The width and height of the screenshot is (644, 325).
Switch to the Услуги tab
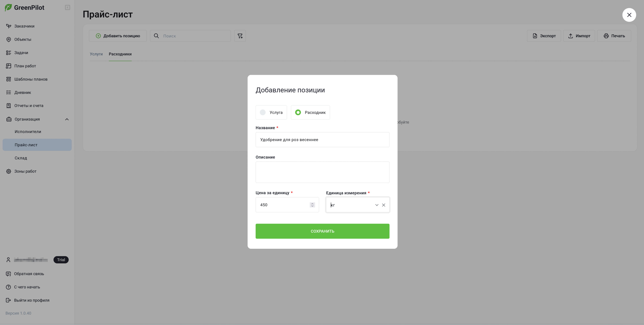[96, 54]
